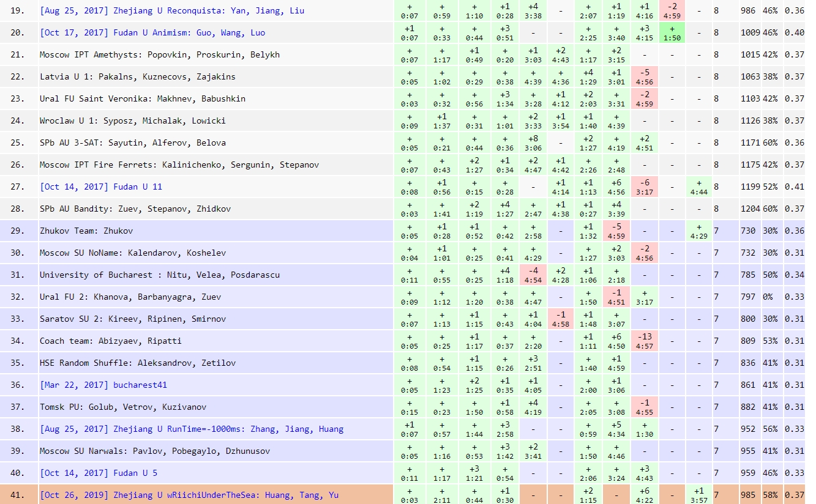Screen dimensions: 816x504
Task: Click the red -13 cell in Coach team row
Action: tap(644, 341)
